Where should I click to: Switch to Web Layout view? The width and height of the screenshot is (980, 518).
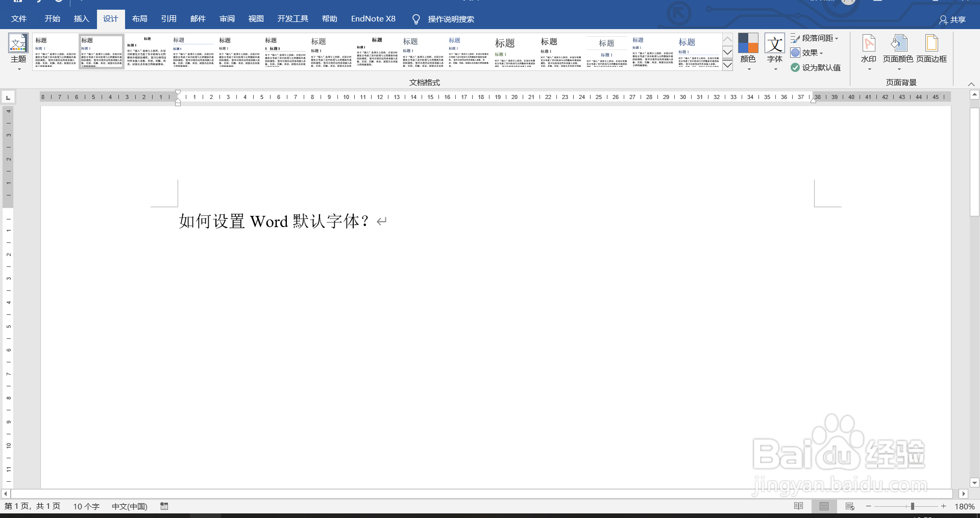[x=850, y=506]
